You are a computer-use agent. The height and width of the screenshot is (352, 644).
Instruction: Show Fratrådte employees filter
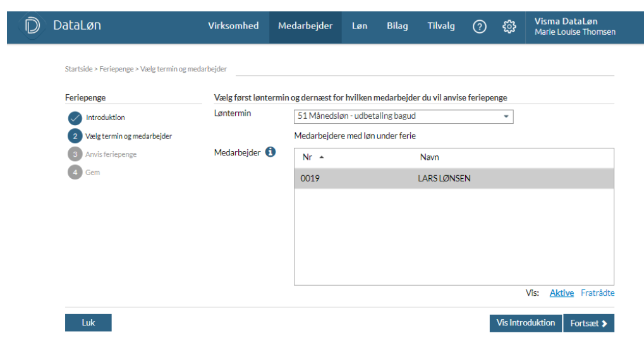pyautogui.click(x=597, y=293)
